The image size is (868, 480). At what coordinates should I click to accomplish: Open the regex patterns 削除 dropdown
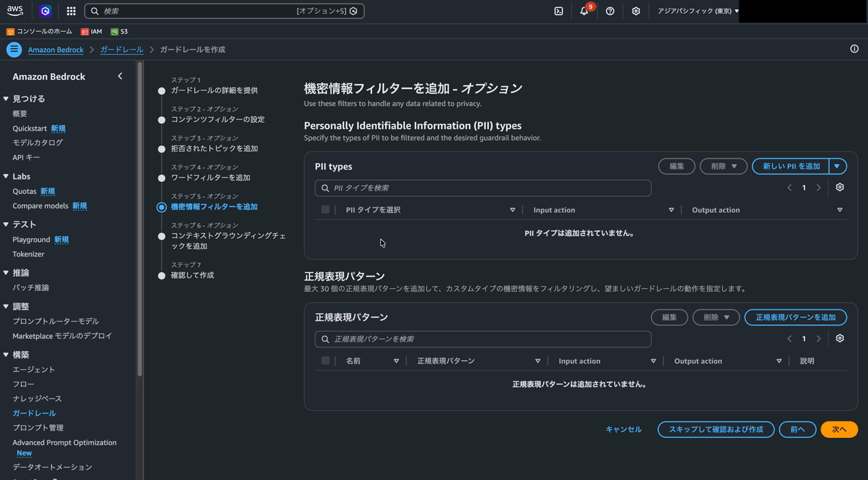[716, 317]
